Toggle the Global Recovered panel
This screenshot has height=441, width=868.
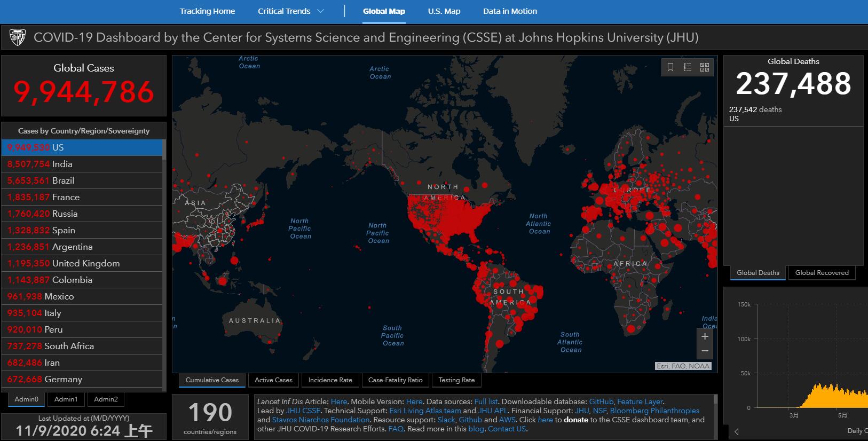tap(822, 273)
